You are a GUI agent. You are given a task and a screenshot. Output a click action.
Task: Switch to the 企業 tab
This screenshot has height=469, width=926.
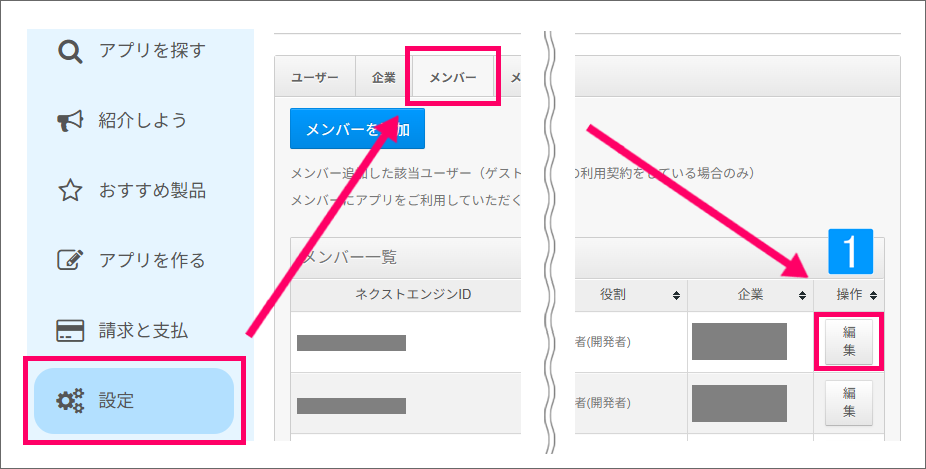tap(384, 78)
